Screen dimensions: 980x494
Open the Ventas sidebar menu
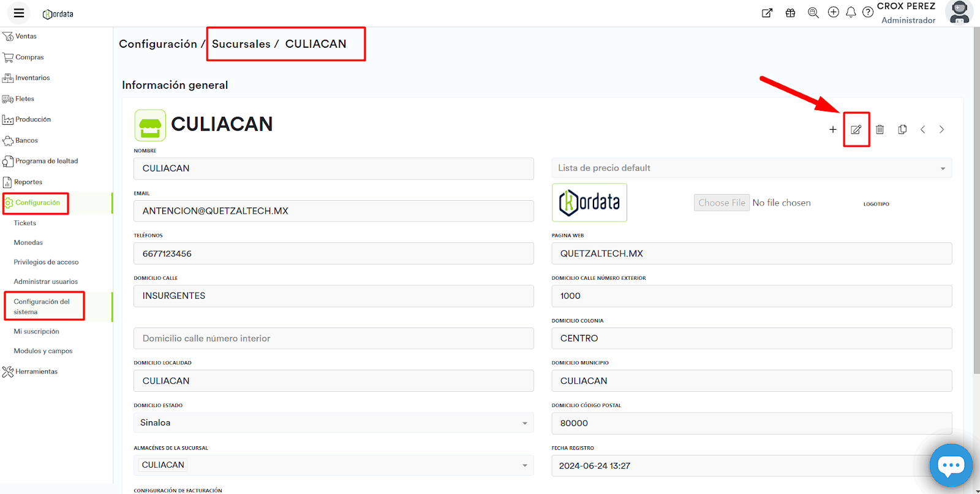tap(26, 37)
